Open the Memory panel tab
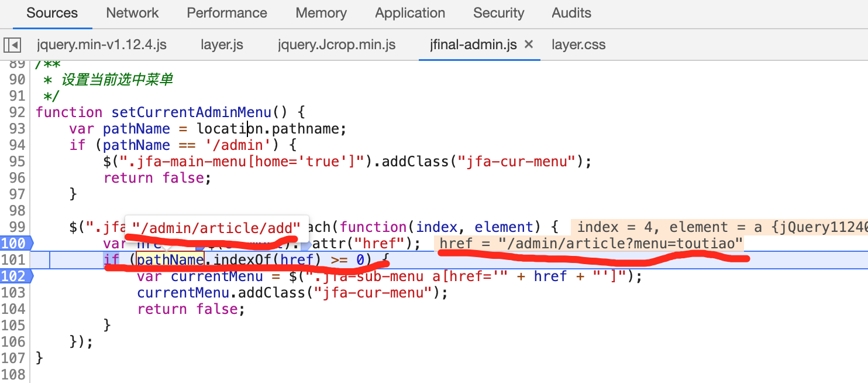The width and height of the screenshot is (868, 383). [x=321, y=13]
